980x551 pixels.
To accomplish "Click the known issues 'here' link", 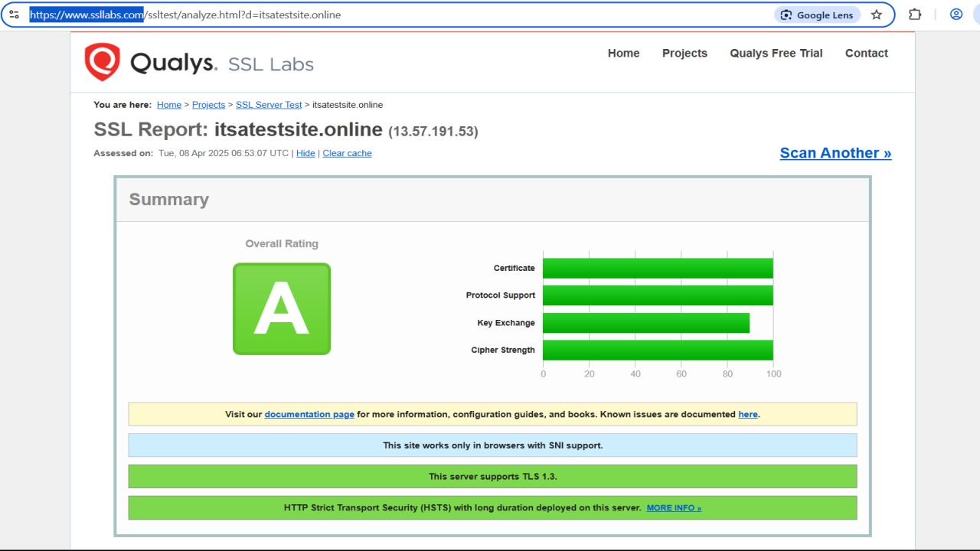I will 747,414.
